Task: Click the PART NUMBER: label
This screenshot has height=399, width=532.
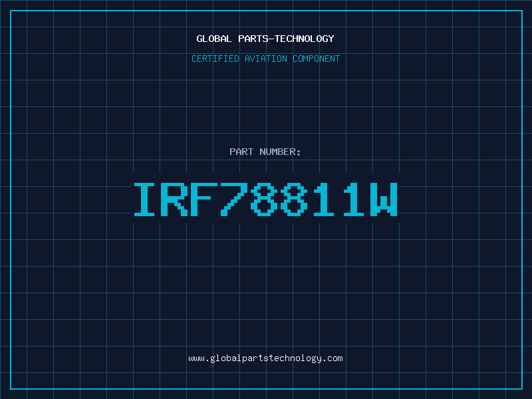Action: [265, 152]
